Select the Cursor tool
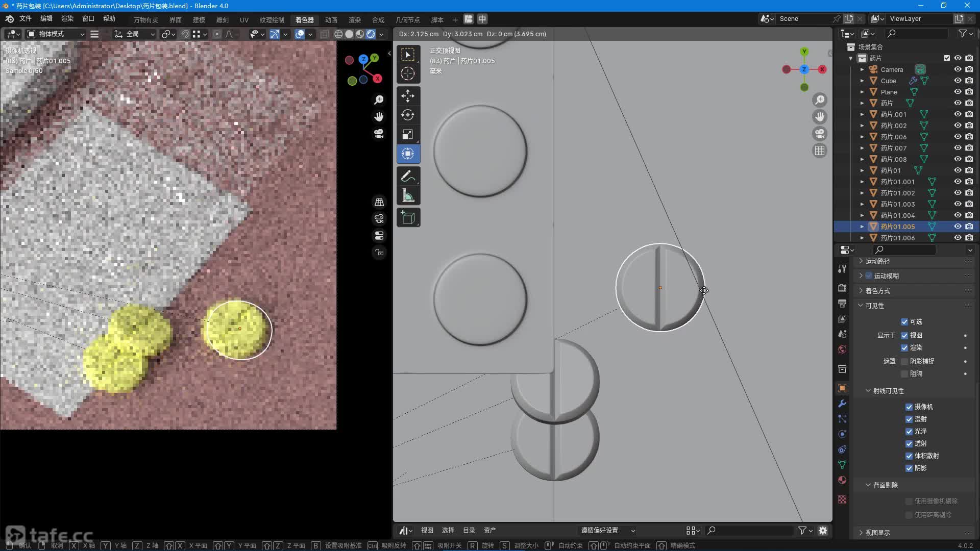Screen dimensions: 980x551 (408, 74)
